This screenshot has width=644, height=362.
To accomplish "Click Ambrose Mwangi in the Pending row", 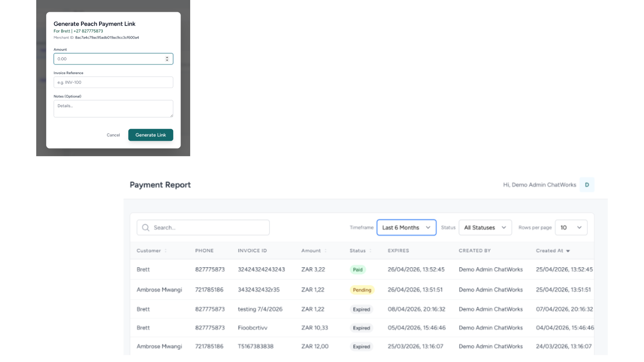I will pyautogui.click(x=159, y=290).
